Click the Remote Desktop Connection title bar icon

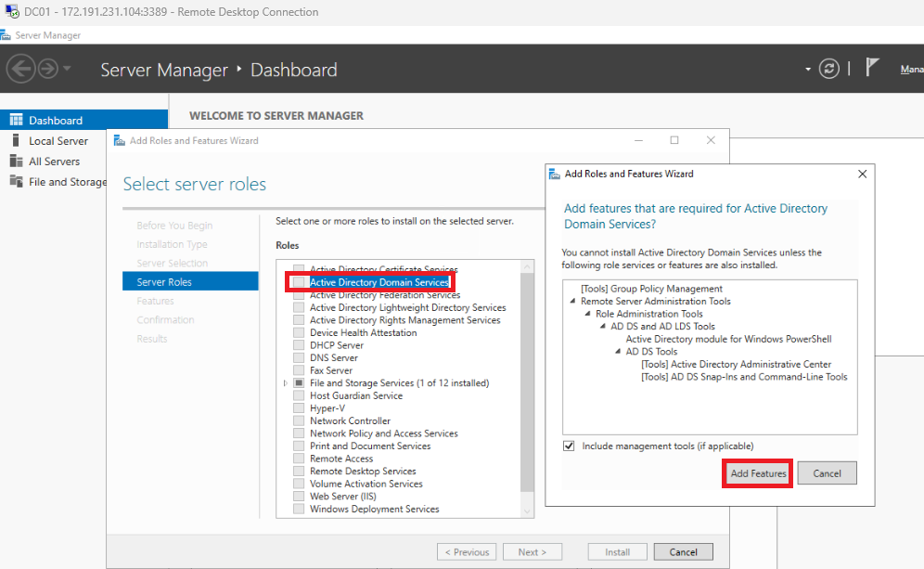click(12, 11)
